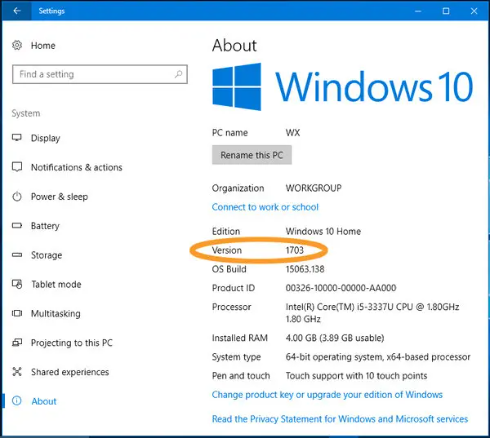
Task: Click the Shared experiences icon
Action: [17, 372]
